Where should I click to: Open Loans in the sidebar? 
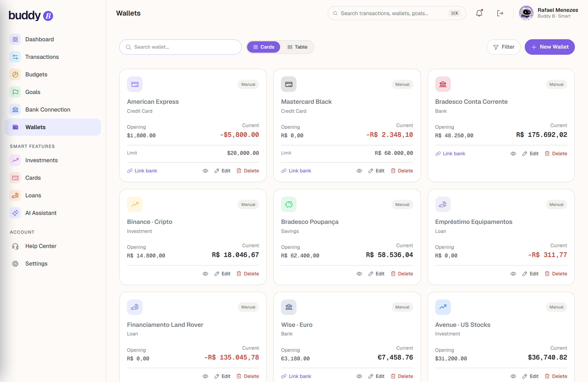[53, 195]
